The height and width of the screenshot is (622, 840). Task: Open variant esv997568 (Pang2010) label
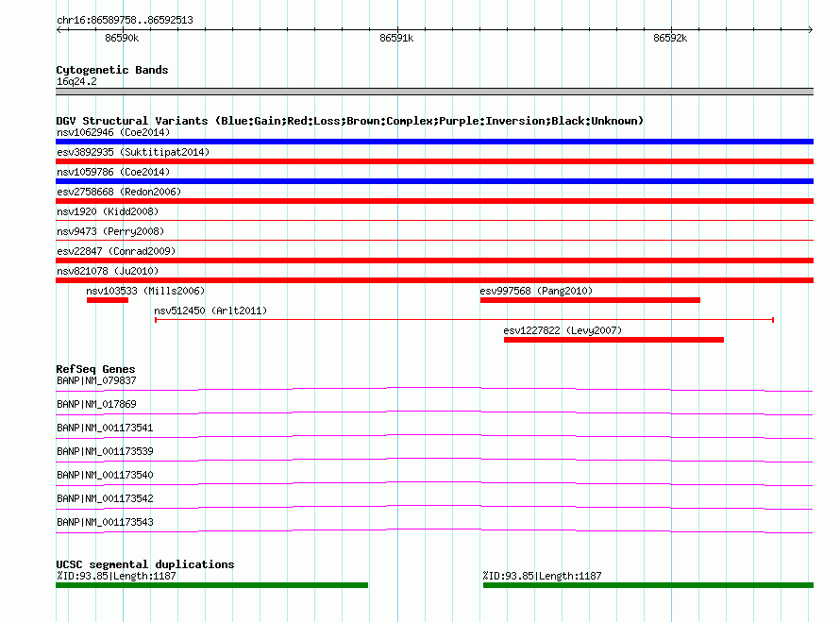point(536,291)
